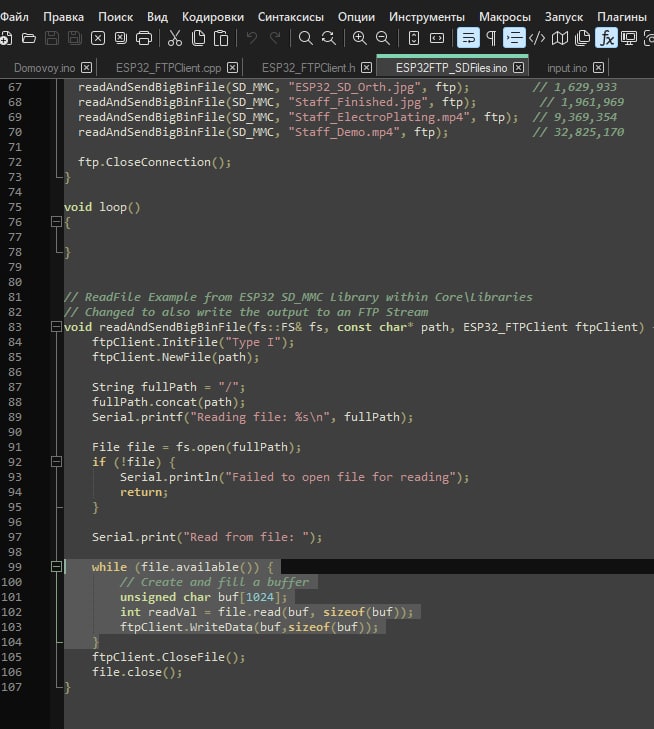Click monitor-shaped icon right of Function List
The width and height of the screenshot is (654, 729).
(629, 38)
